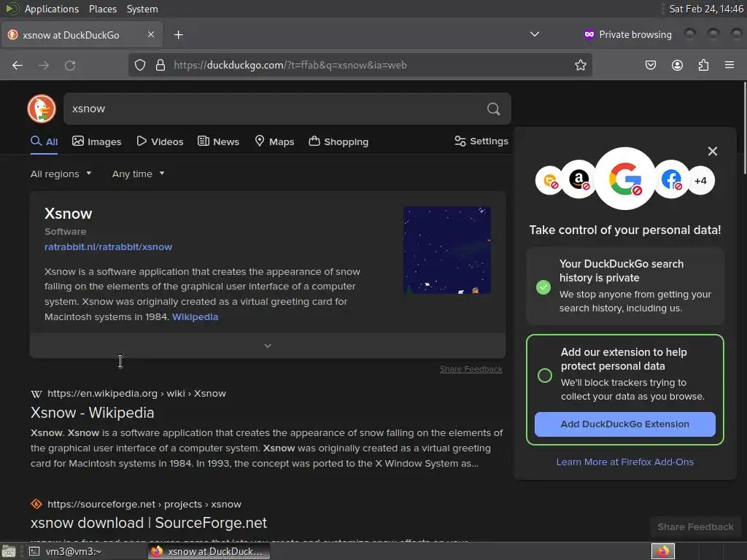The image size is (747, 560).
Task: Open the Extensions puzzle icon
Action: coord(704,65)
